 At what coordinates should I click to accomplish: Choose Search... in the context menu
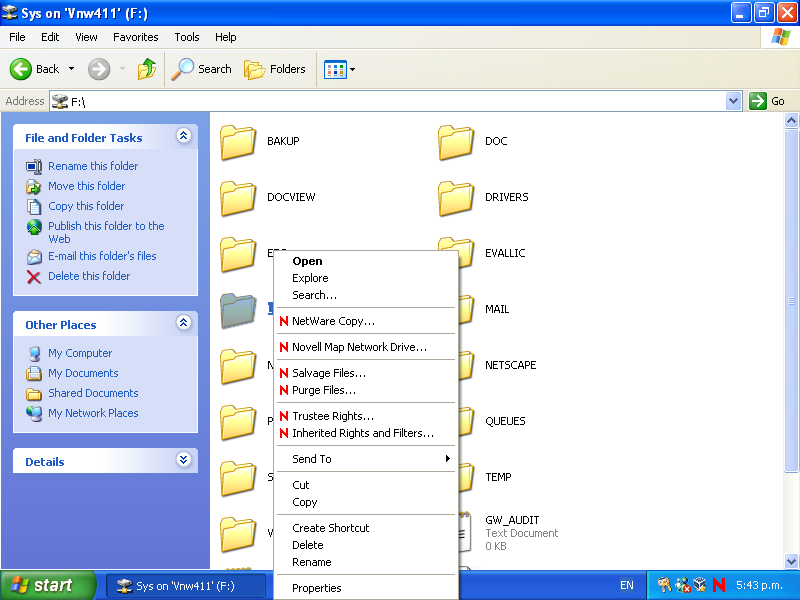tap(365, 295)
